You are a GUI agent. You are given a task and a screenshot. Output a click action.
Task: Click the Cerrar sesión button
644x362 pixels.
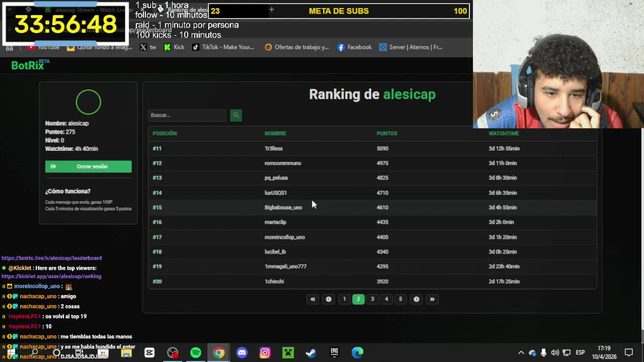(89, 166)
